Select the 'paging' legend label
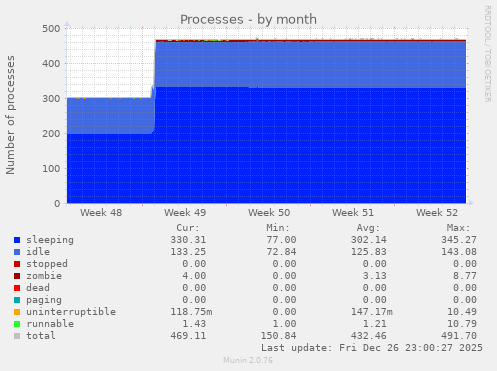Viewport: 497px width, 371px height. coord(44,300)
